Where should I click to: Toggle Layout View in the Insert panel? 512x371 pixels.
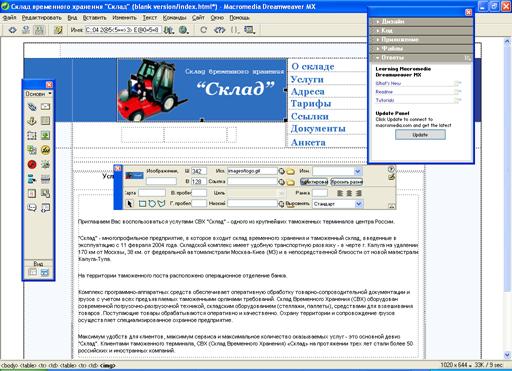click(x=44, y=272)
